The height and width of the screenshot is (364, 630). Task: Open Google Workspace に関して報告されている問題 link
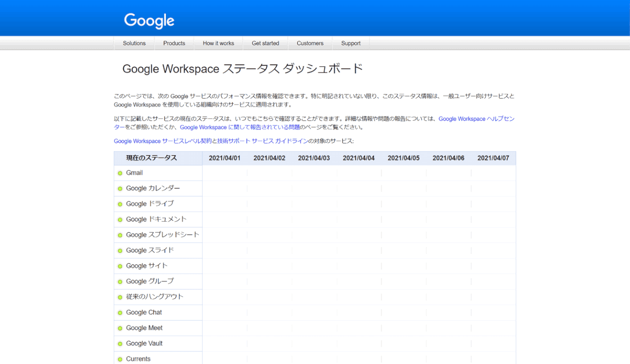point(240,127)
